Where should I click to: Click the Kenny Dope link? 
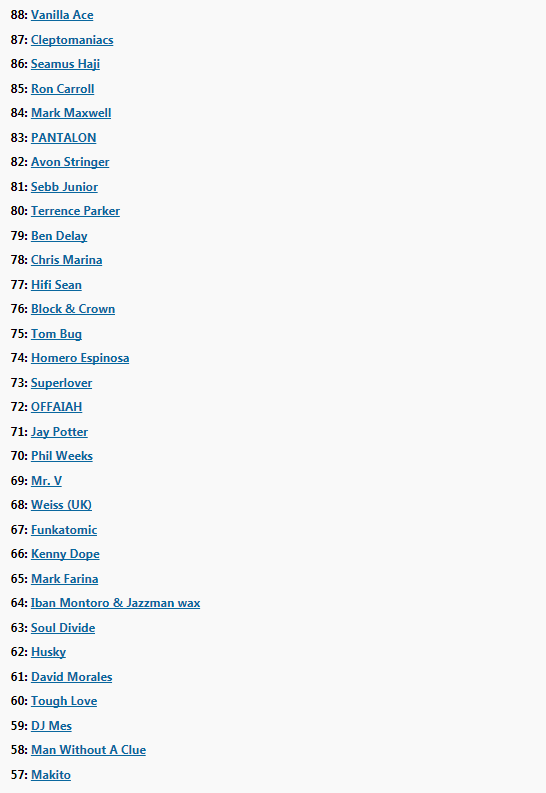click(x=65, y=554)
